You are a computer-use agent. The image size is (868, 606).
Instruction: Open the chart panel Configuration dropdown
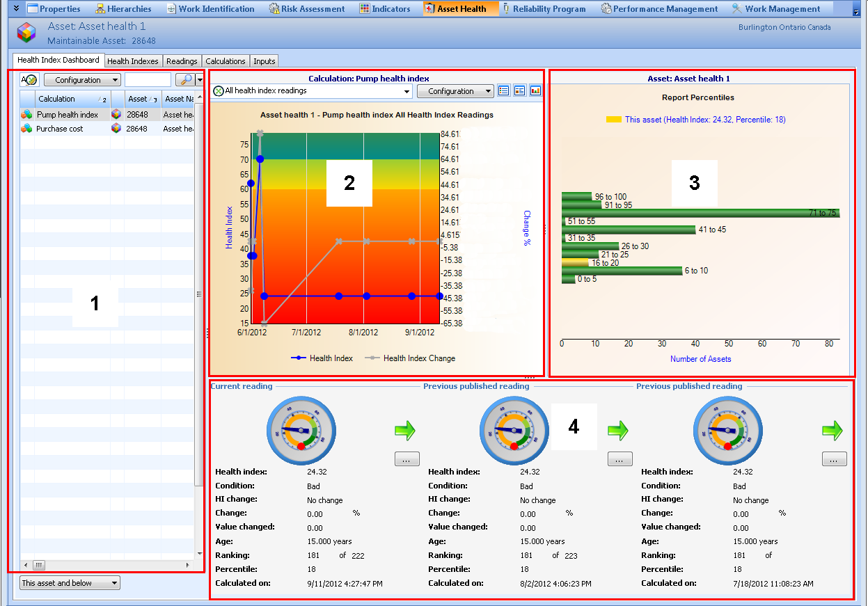click(455, 91)
